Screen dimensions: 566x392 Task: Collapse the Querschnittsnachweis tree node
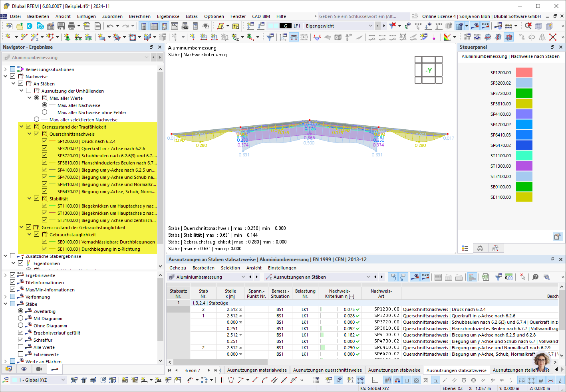(29, 134)
